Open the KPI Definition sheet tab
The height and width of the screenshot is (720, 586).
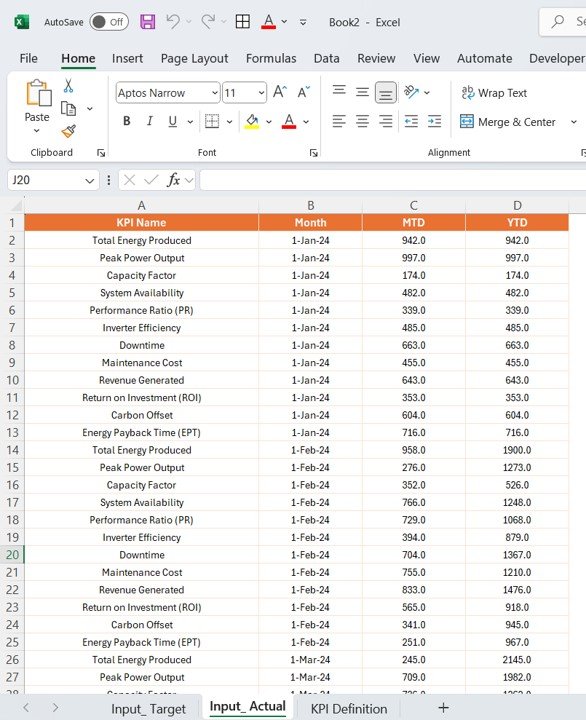click(x=349, y=709)
